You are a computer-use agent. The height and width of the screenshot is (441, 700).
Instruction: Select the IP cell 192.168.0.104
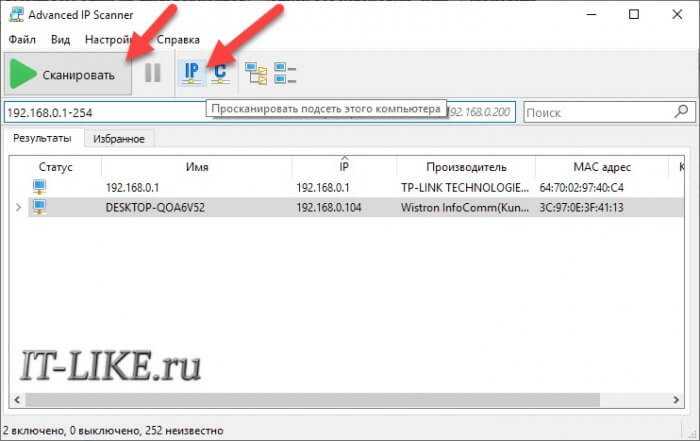(329, 208)
